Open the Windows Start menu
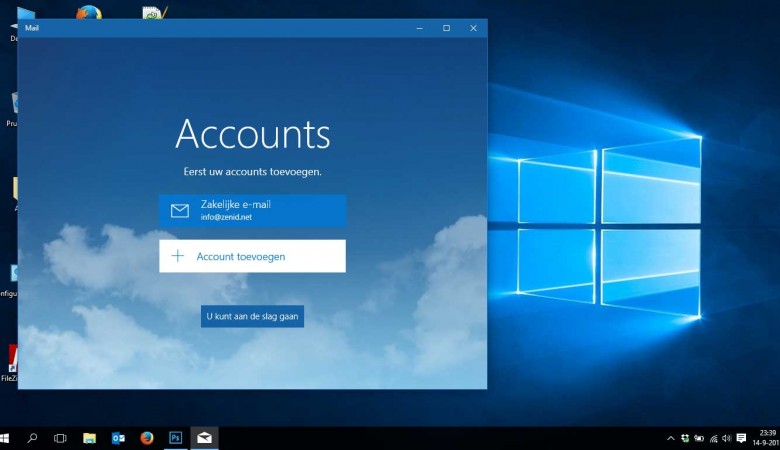 click(x=4, y=438)
